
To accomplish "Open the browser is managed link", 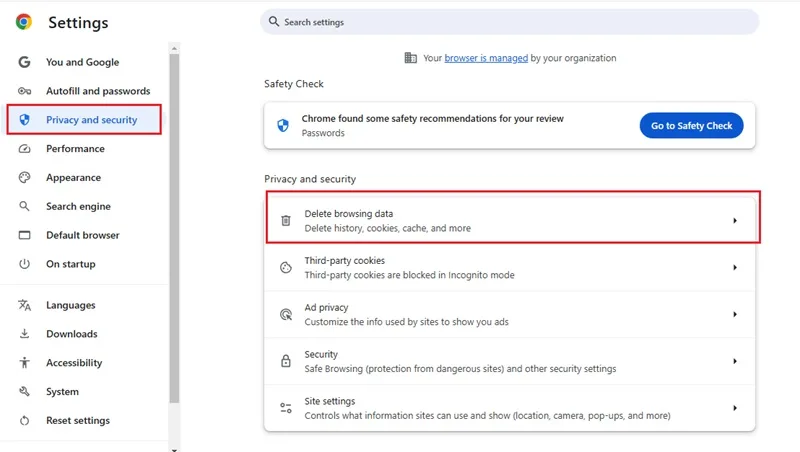I will (x=486, y=58).
